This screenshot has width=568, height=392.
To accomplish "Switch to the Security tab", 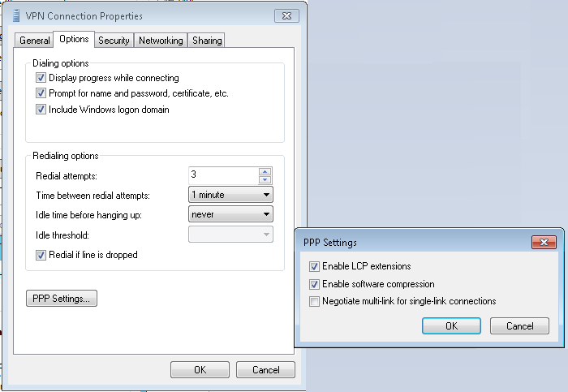I will tap(114, 41).
